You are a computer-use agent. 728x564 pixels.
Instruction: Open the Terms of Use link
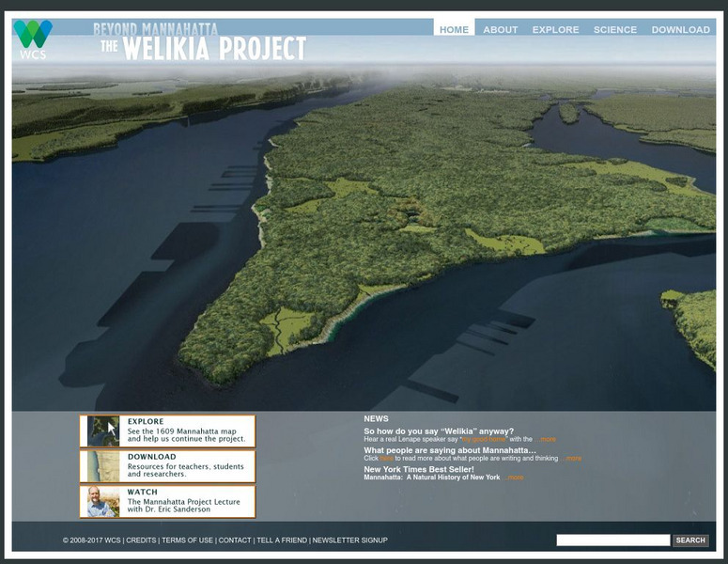[187, 540]
